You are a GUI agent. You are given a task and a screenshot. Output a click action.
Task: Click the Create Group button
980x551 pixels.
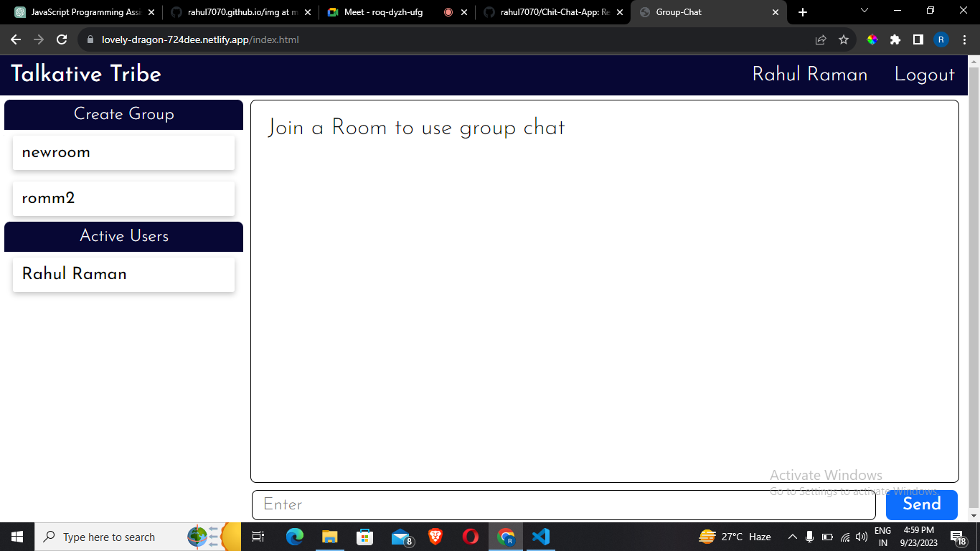click(x=123, y=114)
